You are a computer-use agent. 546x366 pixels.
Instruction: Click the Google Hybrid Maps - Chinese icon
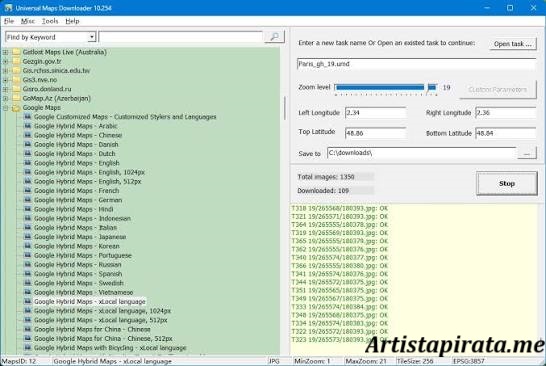28,135
